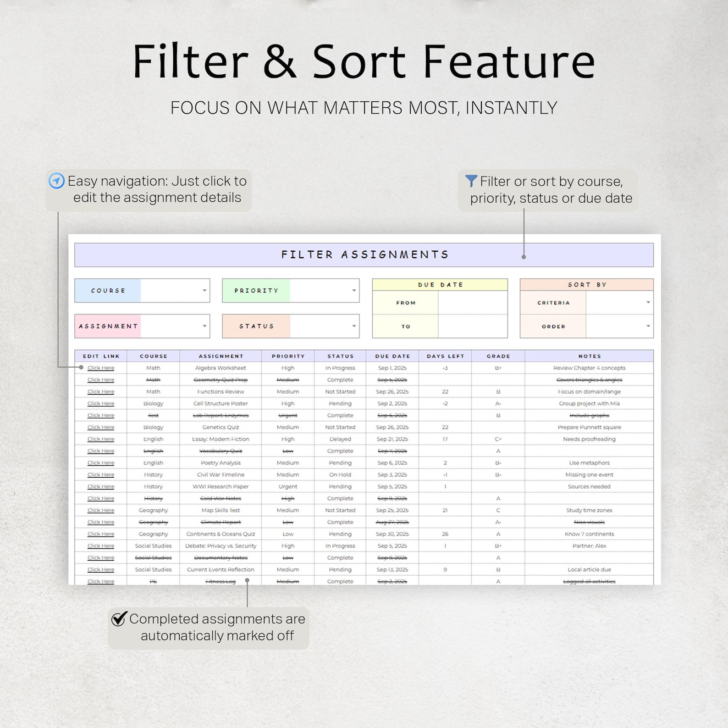Click the blue navigation arrow icon

click(57, 181)
